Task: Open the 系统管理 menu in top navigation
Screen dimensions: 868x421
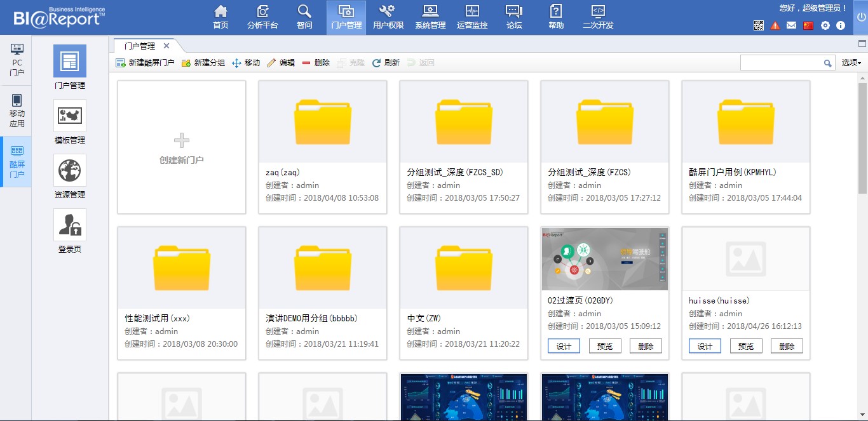Action: point(430,17)
